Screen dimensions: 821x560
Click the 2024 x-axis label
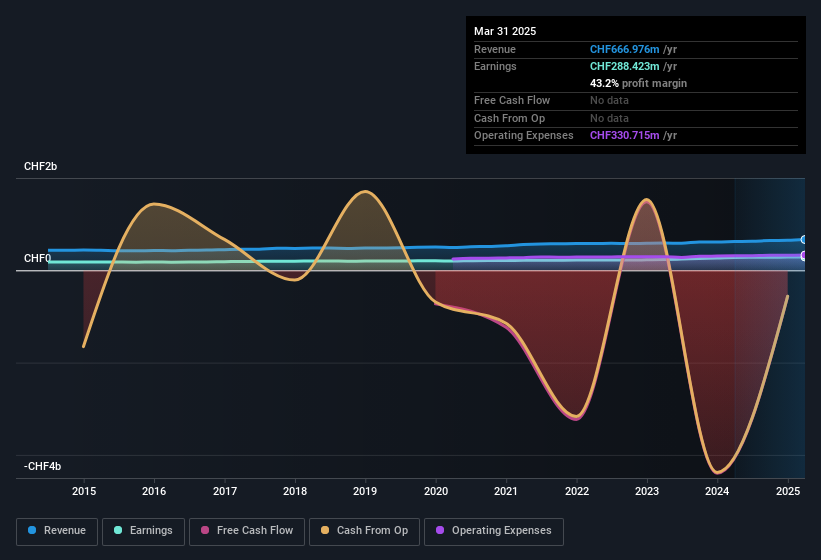pos(717,491)
